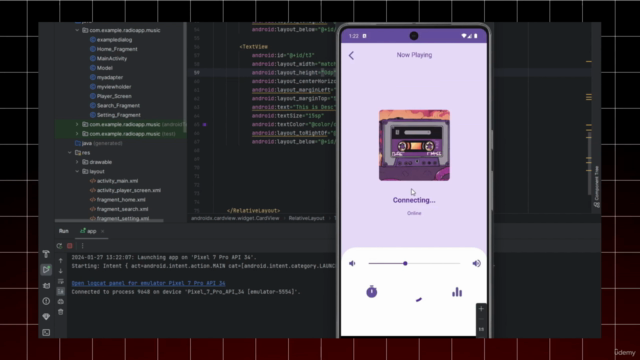Viewport: 640px width, 360px height.
Task: Select java (generated) folder
Action: (x=98, y=143)
